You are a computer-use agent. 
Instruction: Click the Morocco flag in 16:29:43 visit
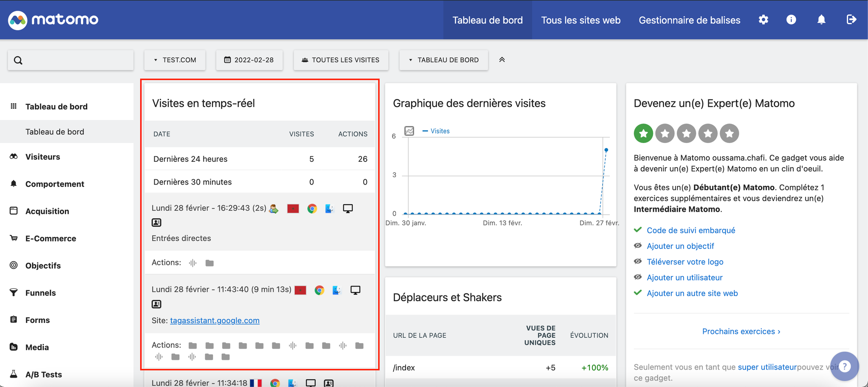coord(293,208)
